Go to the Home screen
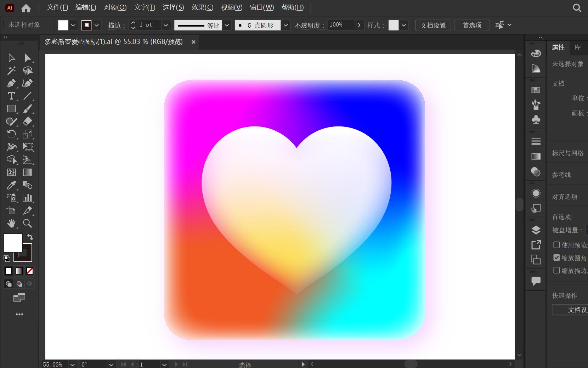This screenshot has height=368, width=588. [x=26, y=8]
